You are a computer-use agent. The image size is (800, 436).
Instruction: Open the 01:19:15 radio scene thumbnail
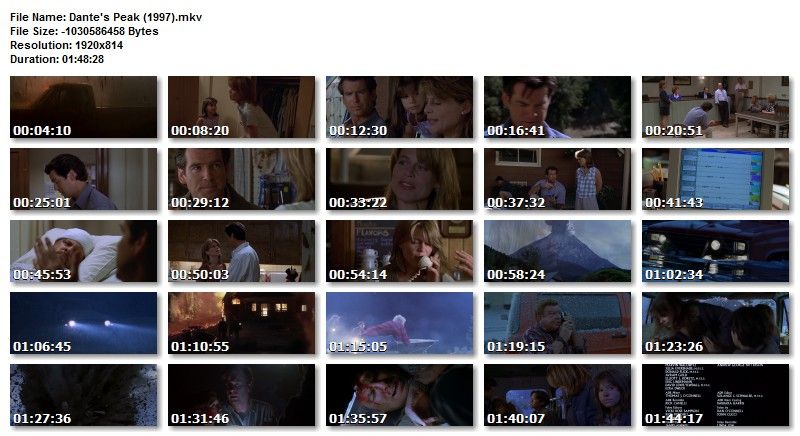coord(558,323)
